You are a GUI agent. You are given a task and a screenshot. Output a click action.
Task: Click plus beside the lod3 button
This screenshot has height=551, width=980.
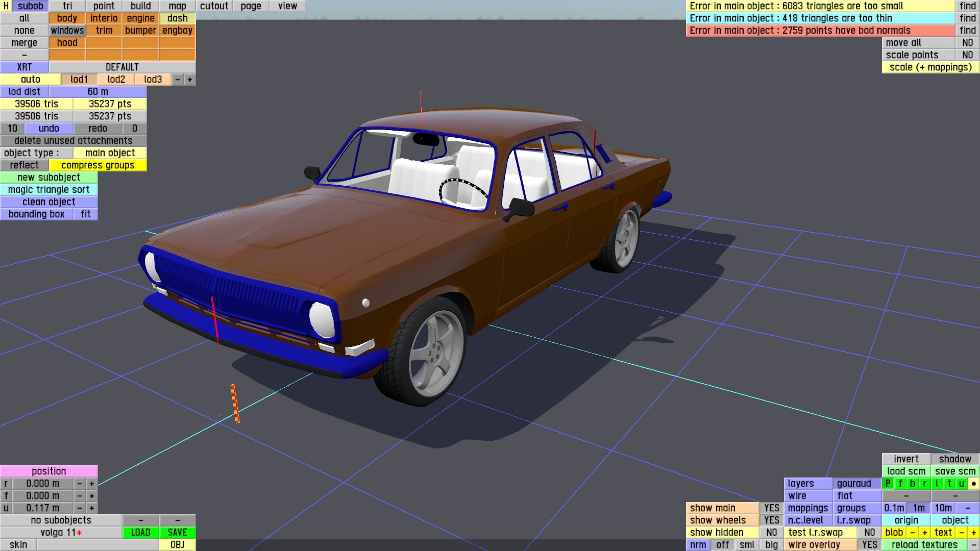click(x=189, y=80)
